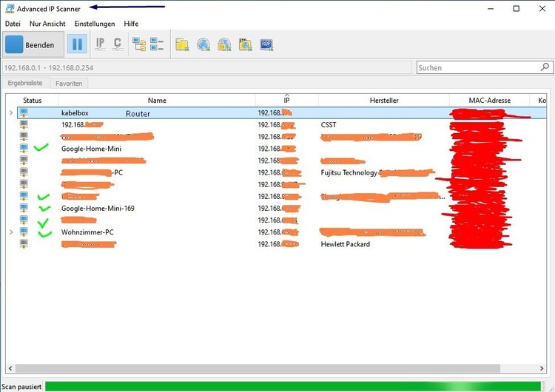The width and height of the screenshot is (555, 392).
Task: Click the Beenden stop scan button
Action: tap(33, 44)
